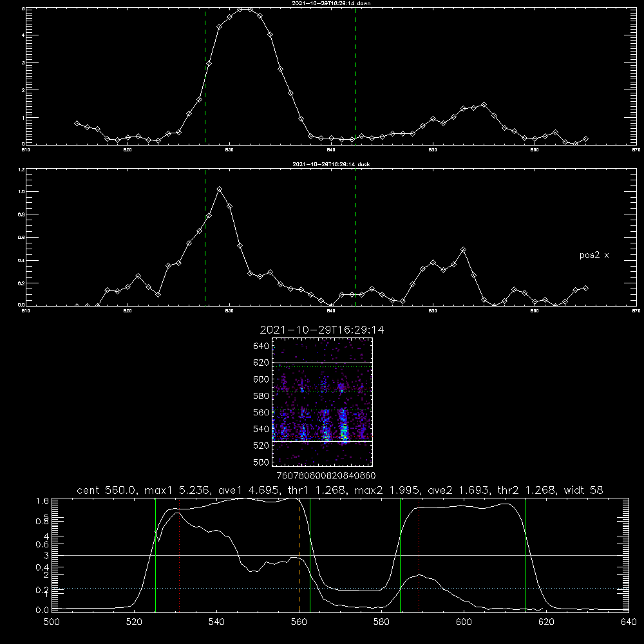Click the 'cent 560.0' value in the stats line
Image resolution: width=644 pixels, height=644 pixels.
(106, 490)
